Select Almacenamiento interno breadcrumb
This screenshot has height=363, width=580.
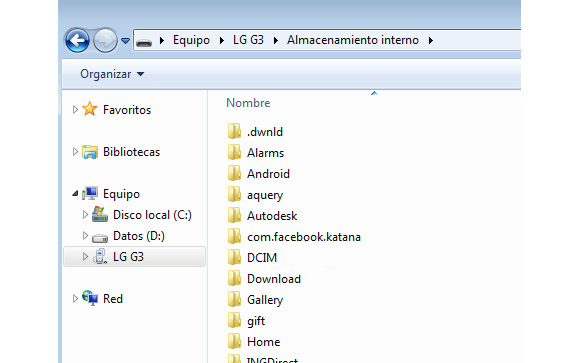tap(353, 40)
